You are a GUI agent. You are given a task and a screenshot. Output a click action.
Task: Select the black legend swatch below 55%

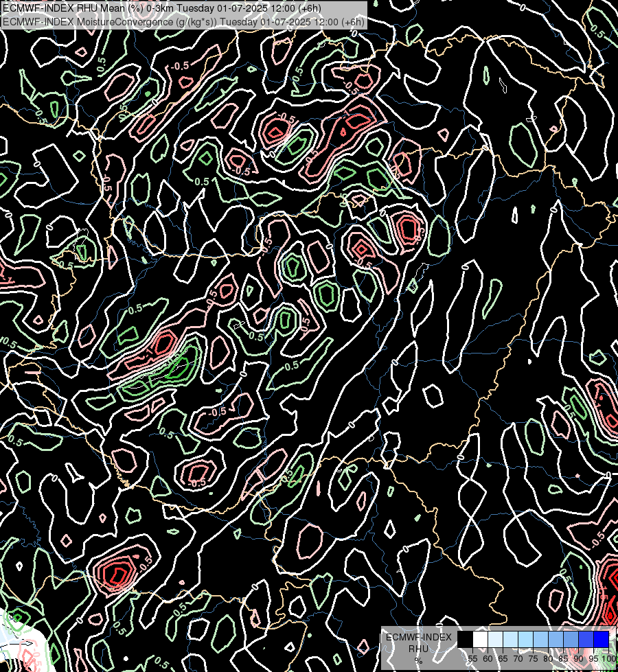466,639
